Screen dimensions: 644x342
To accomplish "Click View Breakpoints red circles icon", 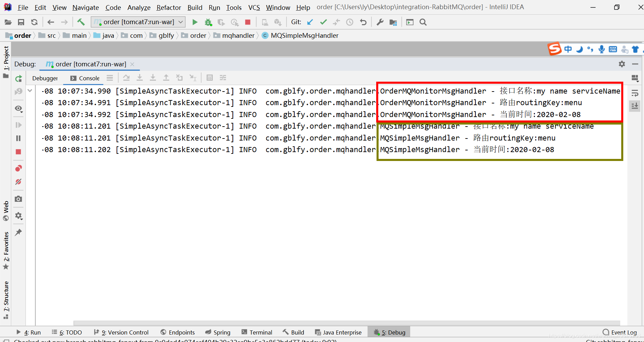I will click(19, 168).
